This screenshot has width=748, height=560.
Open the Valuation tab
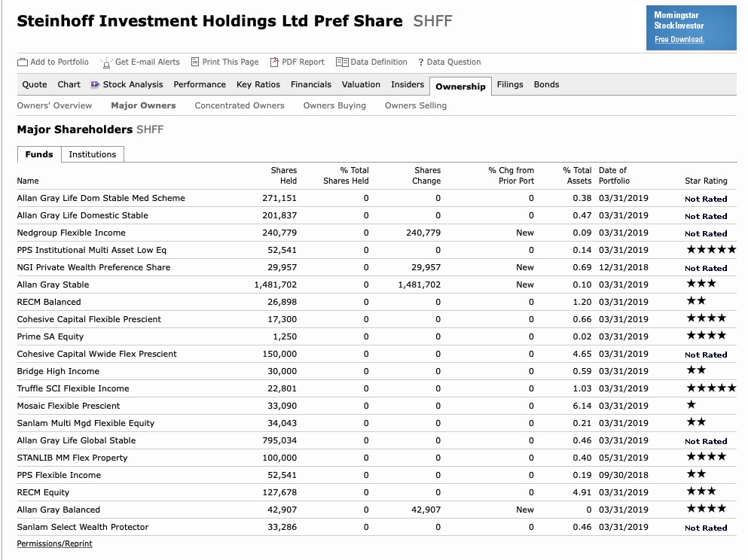[360, 84]
